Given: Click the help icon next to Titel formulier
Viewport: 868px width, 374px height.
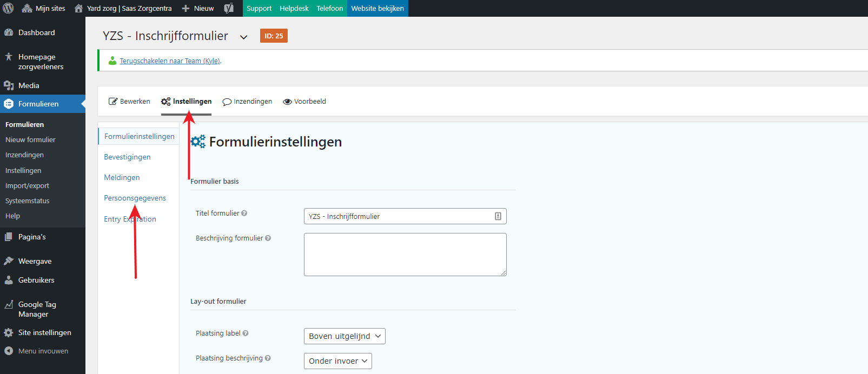Looking at the screenshot, I should tap(244, 213).
